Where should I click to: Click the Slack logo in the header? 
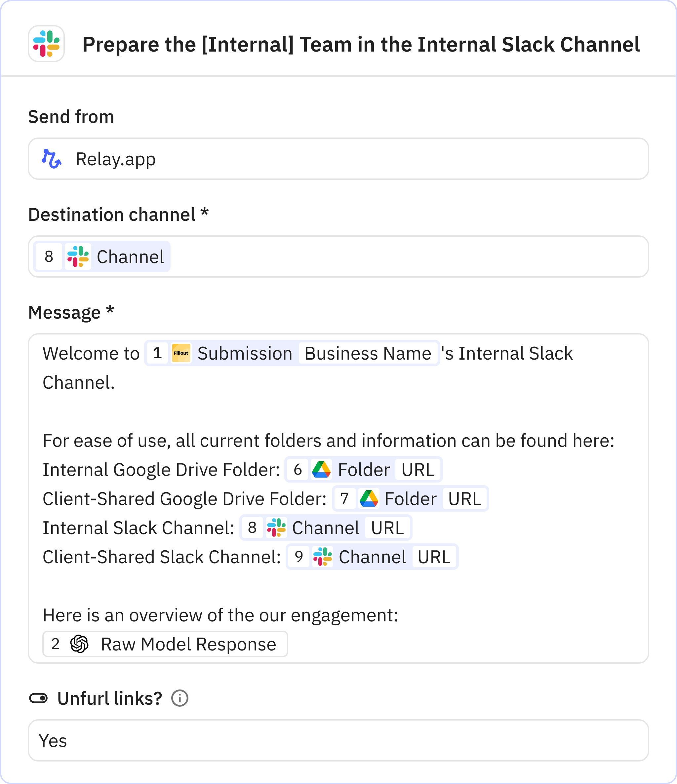point(46,44)
